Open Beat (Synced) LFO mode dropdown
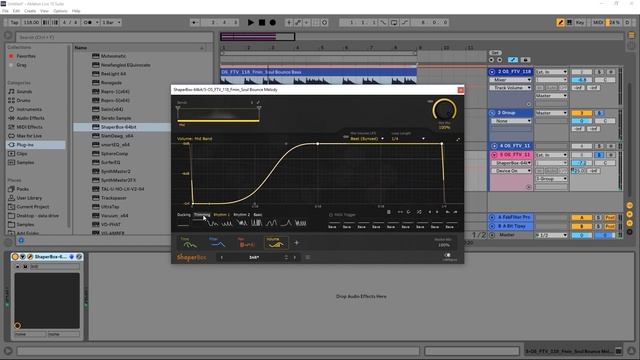 pyautogui.click(x=367, y=139)
